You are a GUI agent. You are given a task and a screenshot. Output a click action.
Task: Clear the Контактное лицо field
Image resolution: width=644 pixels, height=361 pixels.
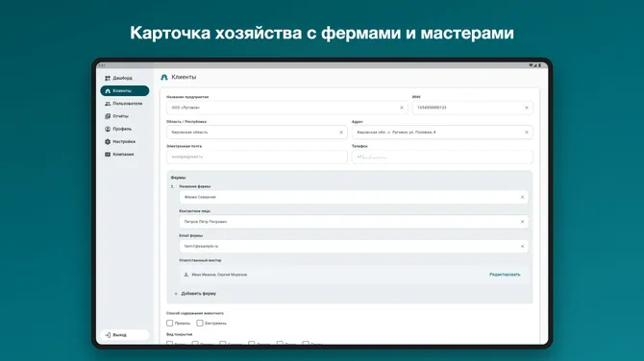pyautogui.click(x=523, y=222)
